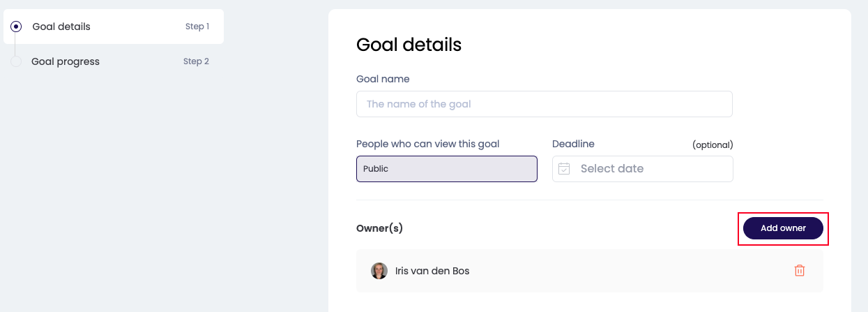Focus the Goal name input field

544,104
